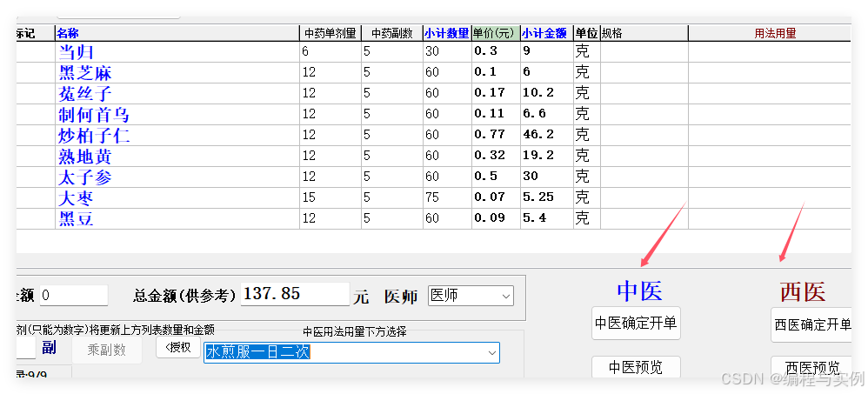Click the 中药单剂量 column header
Image resolution: width=868 pixels, height=394 pixels.
pos(331,33)
